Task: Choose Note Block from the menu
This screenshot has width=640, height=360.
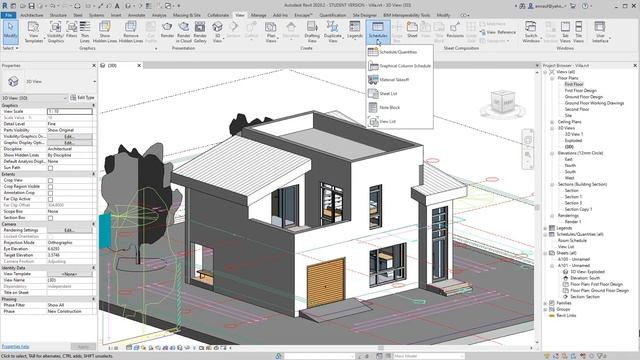Action: (399, 107)
